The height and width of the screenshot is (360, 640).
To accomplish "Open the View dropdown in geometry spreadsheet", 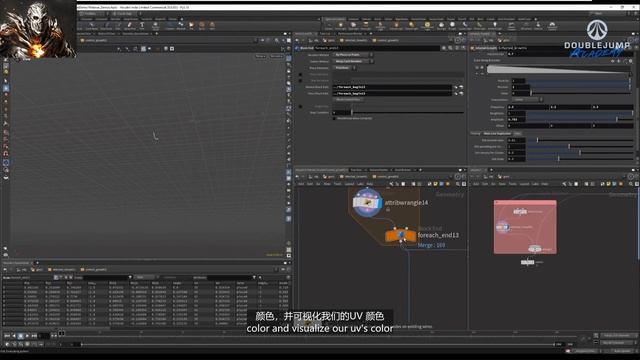I will (x=146, y=278).
